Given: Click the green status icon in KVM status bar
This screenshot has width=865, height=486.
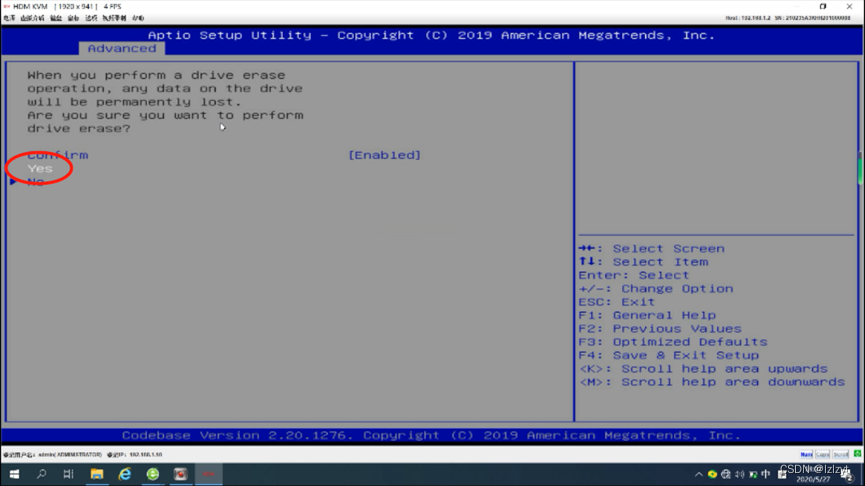Looking at the screenshot, I should 857,453.
